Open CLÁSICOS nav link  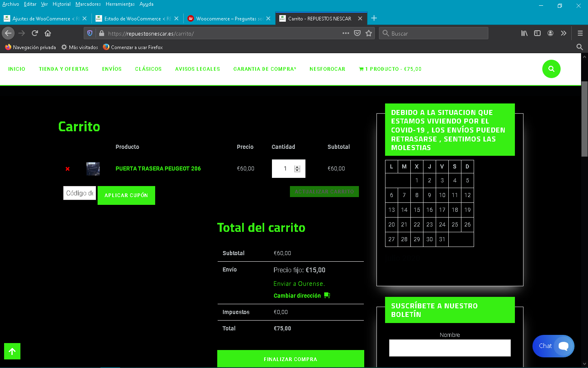pos(148,69)
